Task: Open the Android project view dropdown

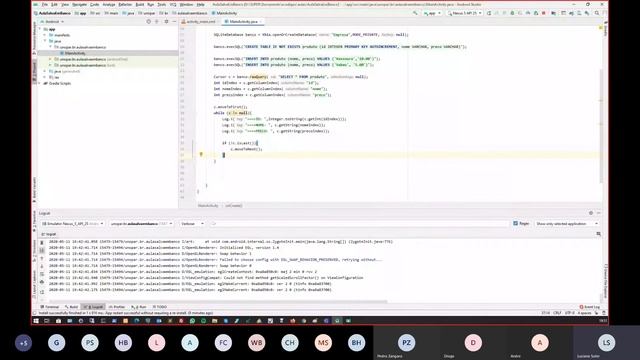Action: tap(53, 21)
